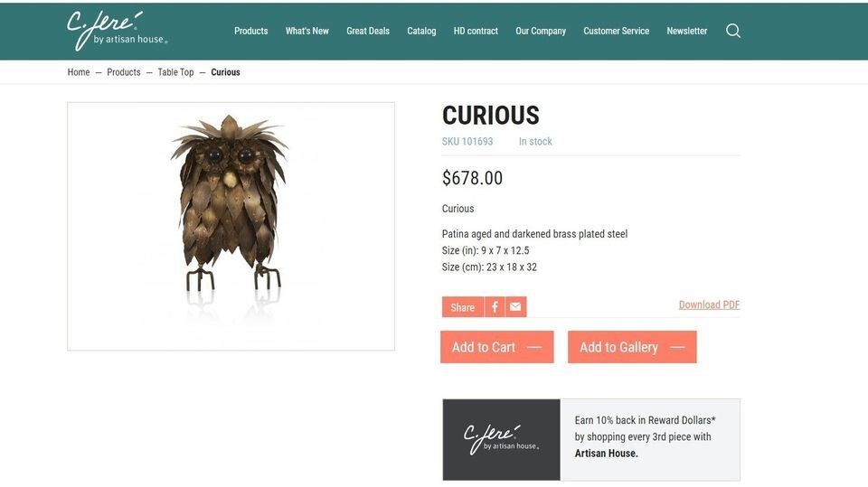The width and height of the screenshot is (868, 487).
Task: Open the Catalog page
Action: point(422,31)
